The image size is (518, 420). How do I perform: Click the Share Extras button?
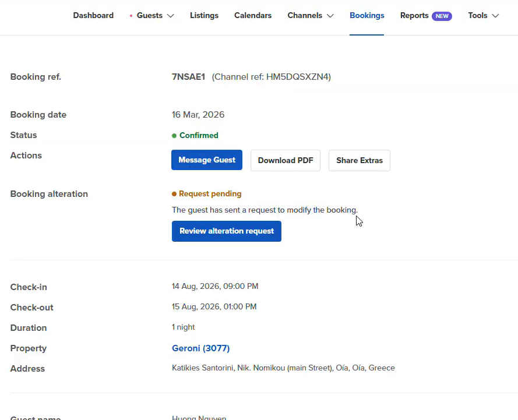tap(360, 160)
